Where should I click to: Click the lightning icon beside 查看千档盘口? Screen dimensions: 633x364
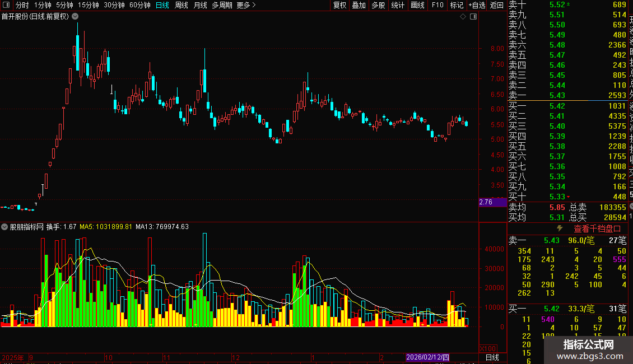coord(560,228)
